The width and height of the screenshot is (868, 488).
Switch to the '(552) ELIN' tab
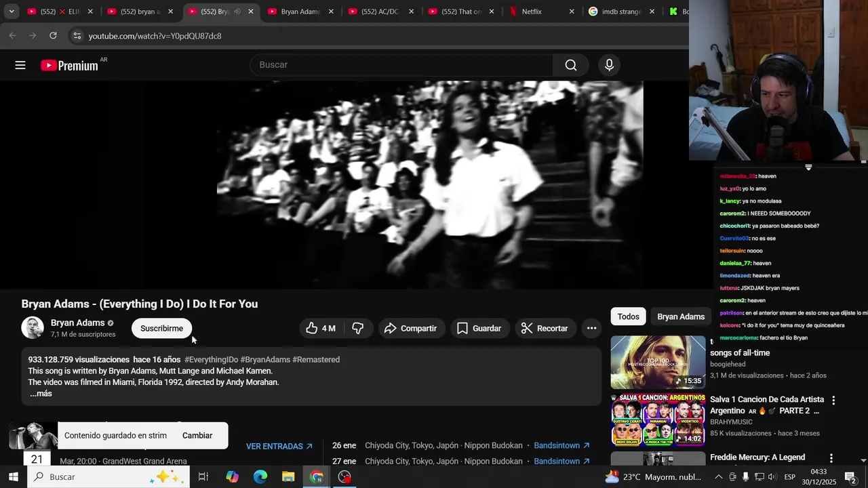[x=60, y=12]
